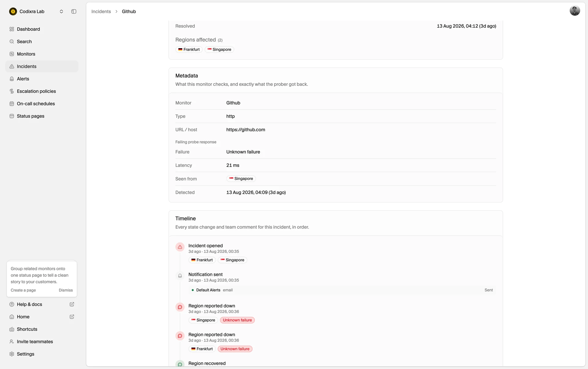The width and height of the screenshot is (588, 369).
Task: Click the Settings gear icon
Action: 12,354
